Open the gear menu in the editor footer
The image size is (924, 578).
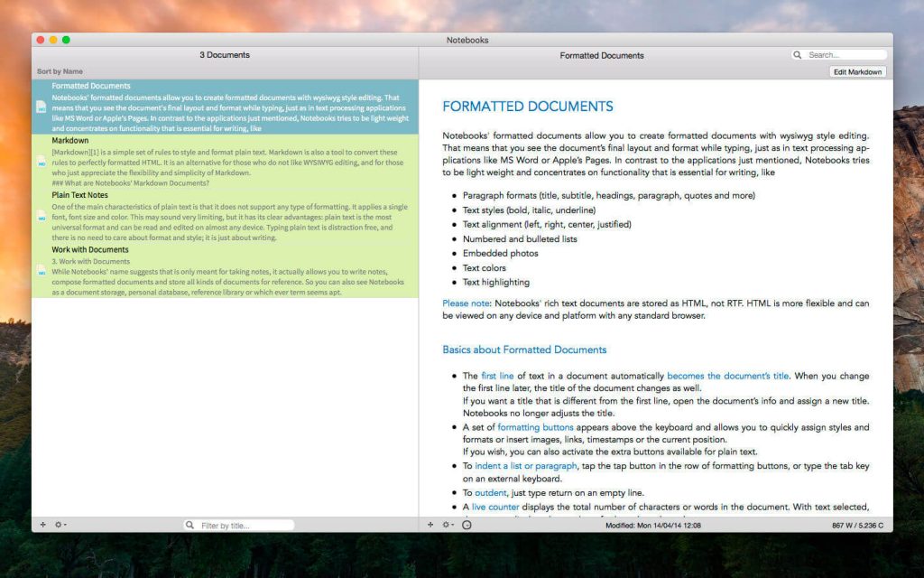(445, 524)
